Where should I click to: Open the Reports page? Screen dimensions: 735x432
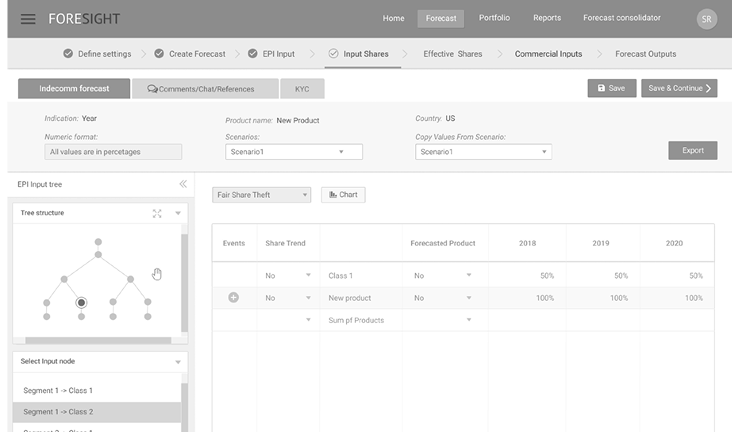click(x=547, y=18)
